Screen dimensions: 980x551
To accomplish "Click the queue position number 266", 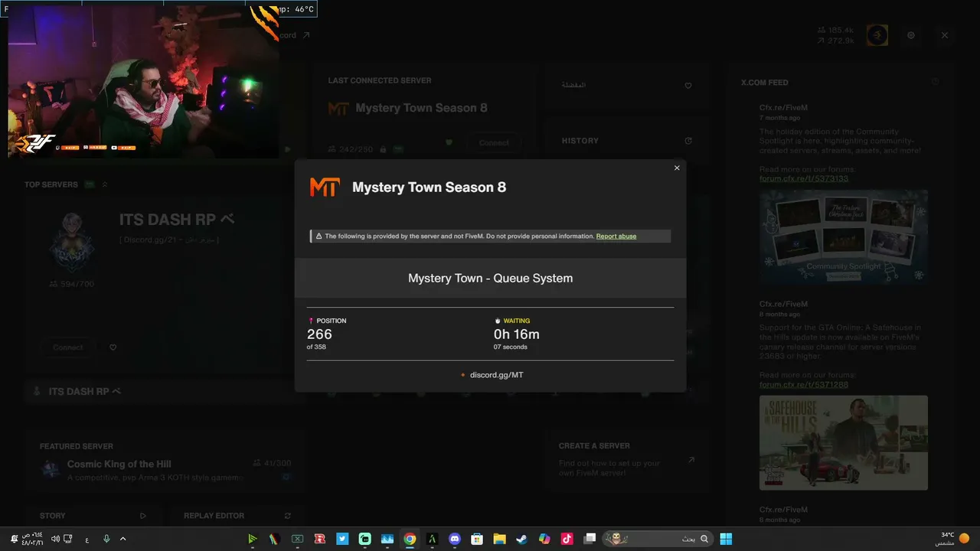I will click(x=319, y=334).
